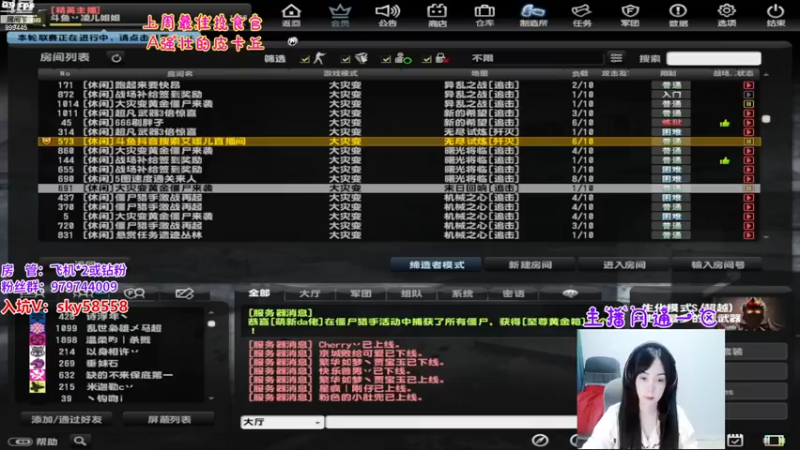Toggle the running soldier filter checkbox
This screenshot has height=450, width=800.
click(x=305, y=59)
